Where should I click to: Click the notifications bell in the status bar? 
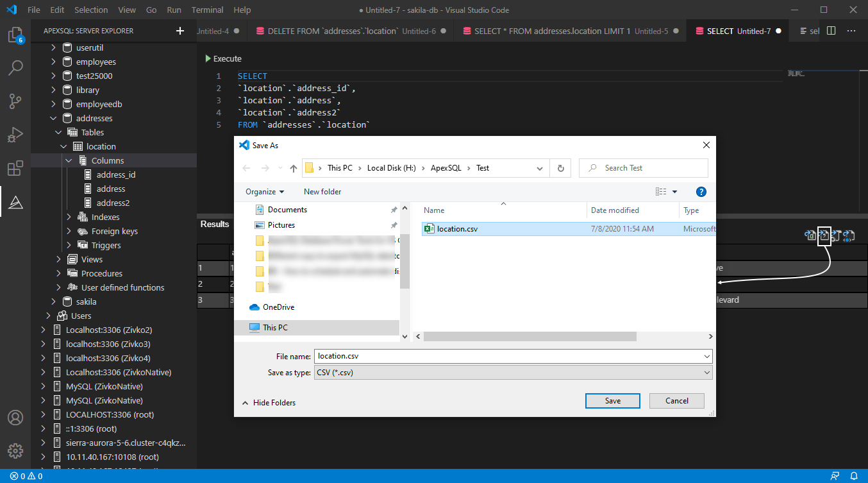pos(854,476)
